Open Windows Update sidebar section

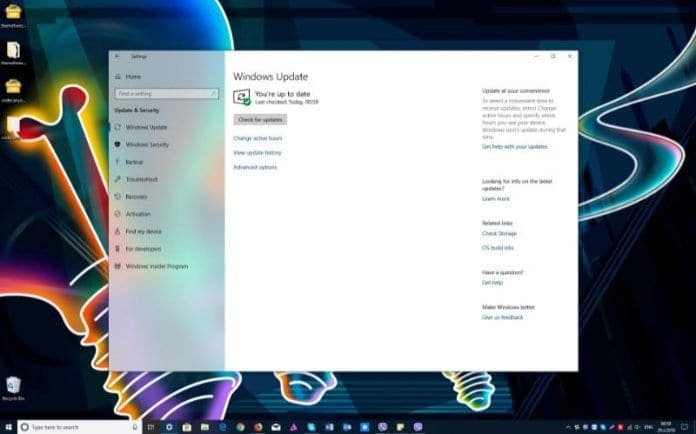[146, 127]
